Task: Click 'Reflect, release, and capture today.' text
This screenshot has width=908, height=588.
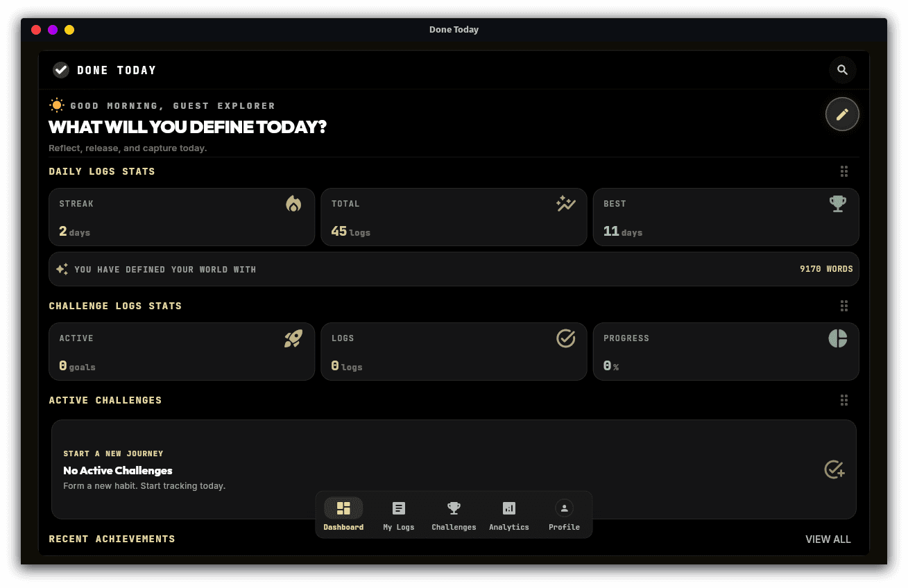Action: [x=128, y=148]
